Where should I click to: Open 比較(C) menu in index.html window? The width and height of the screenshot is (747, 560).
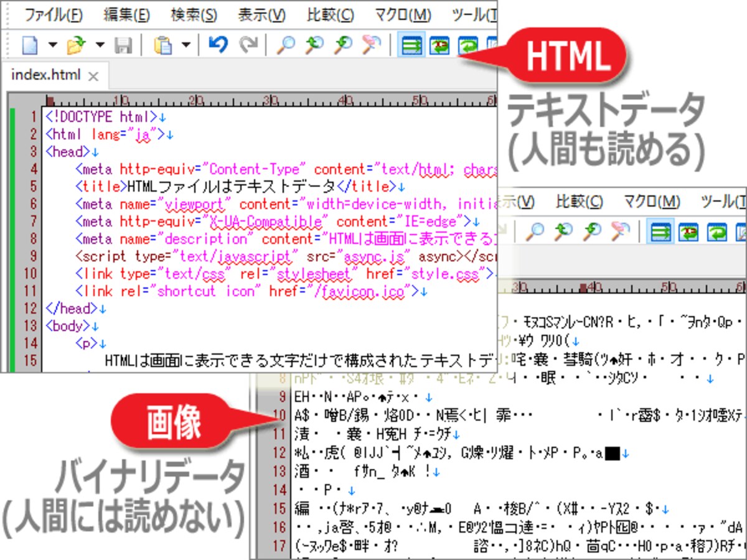pos(330,14)
